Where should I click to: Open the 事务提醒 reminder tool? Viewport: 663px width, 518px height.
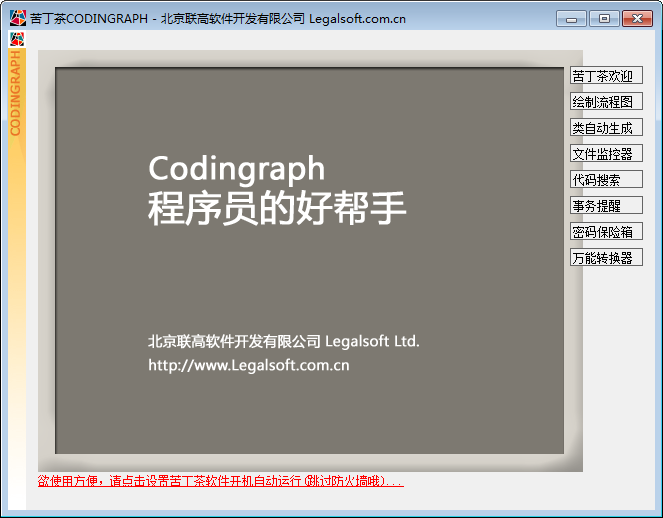point(606,205)
